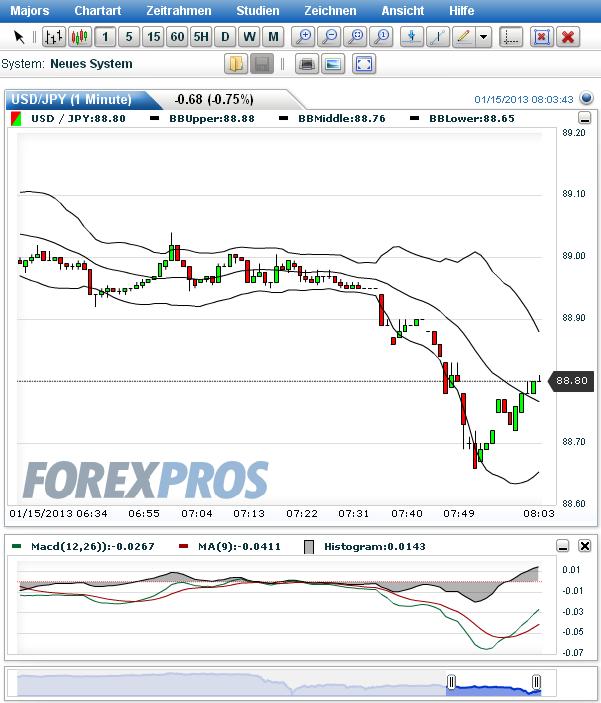Click the zoom-to-fit magnifier icon
This screenshot has width=601, height=703.
(x=356, y=37)
